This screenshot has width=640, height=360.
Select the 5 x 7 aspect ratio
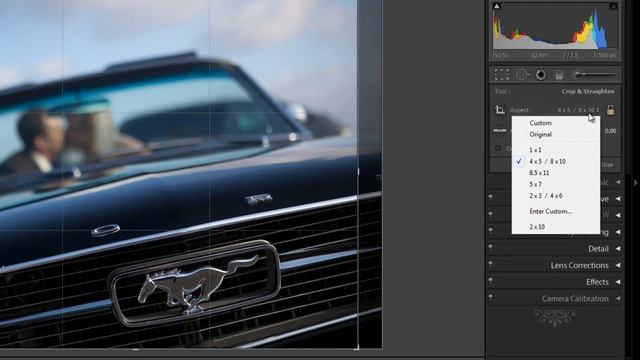pyautogui.click(x=556, y=184)
